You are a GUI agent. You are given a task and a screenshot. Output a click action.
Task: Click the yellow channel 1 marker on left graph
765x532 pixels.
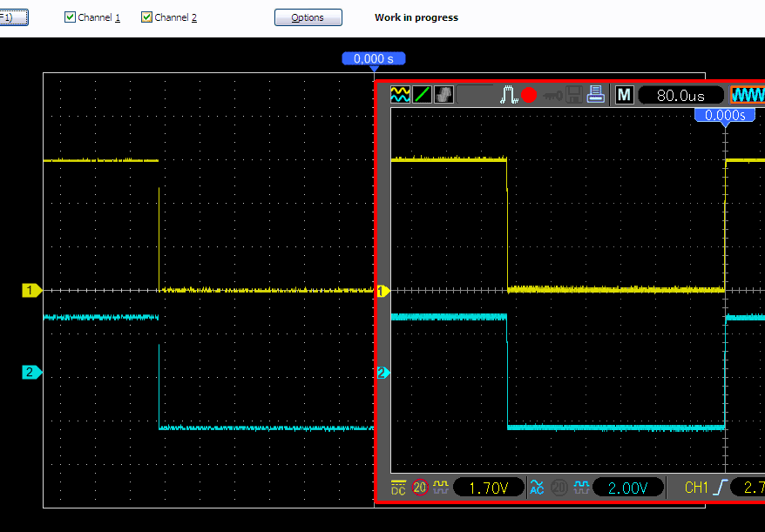(x=31, y=291)
